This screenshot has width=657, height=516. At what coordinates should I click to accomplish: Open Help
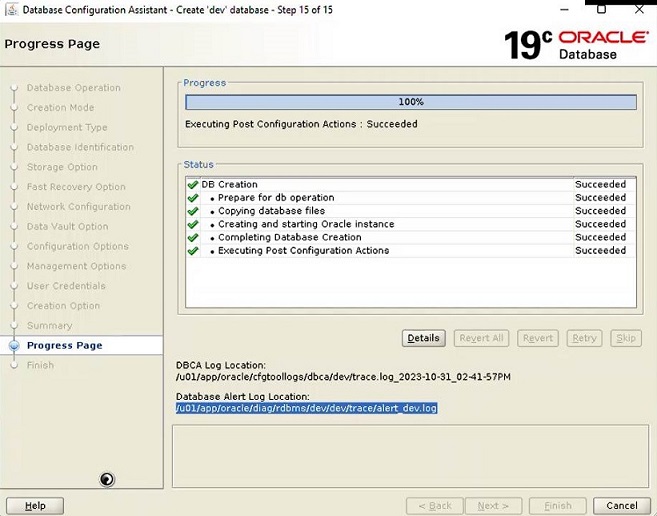pos(35,506)
